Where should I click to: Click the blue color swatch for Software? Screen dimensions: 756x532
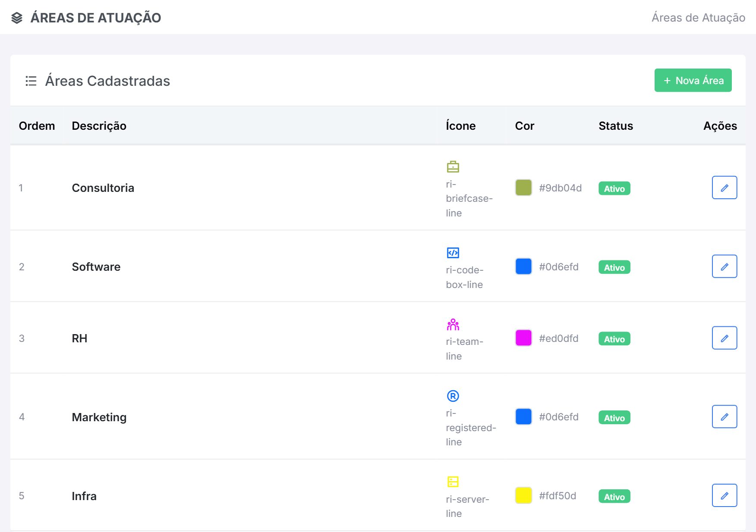tap(523, 266)
